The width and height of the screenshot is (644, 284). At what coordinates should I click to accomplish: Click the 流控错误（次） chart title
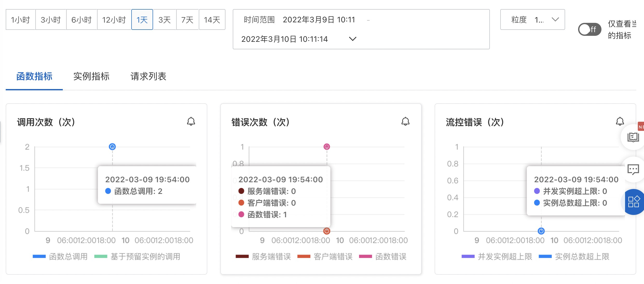coord(475,122)
